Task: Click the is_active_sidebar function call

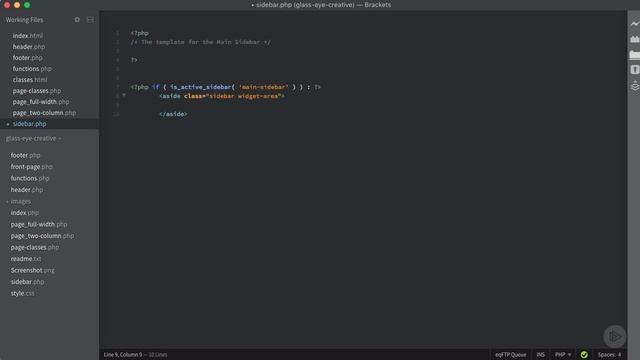Action: click(202, 87)
